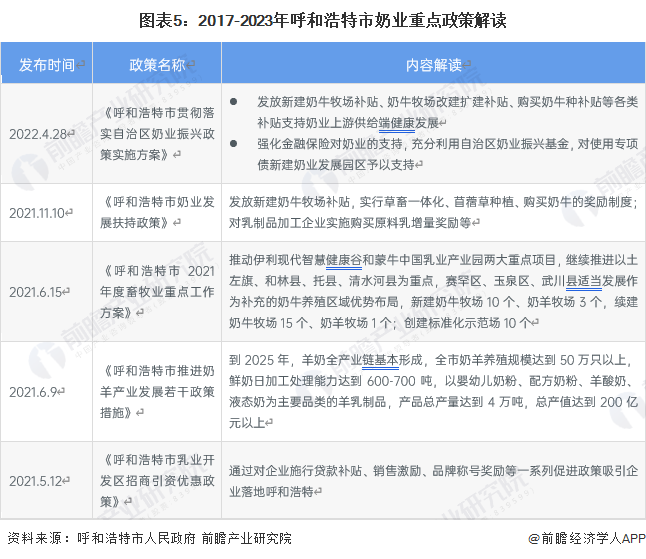Click second bullet about 强化金融保险对奶业的支持

pyautogui.click(x=447, y=154)
